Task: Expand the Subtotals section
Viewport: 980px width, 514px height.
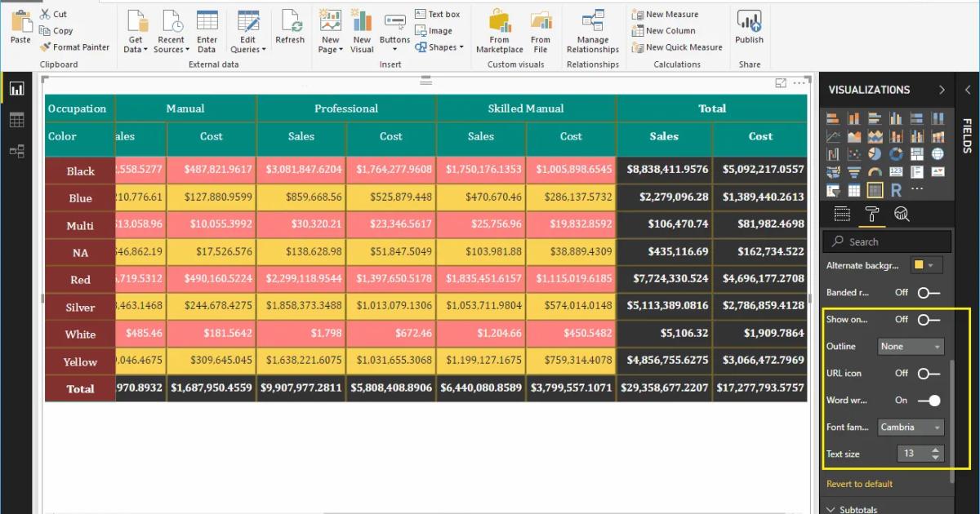Action: coord(856,507)
